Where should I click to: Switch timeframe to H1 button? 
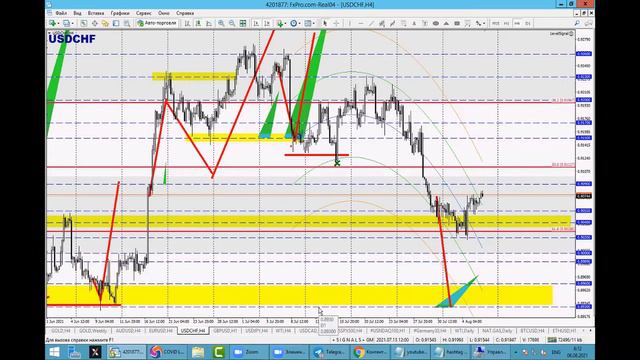pos(506,23)
